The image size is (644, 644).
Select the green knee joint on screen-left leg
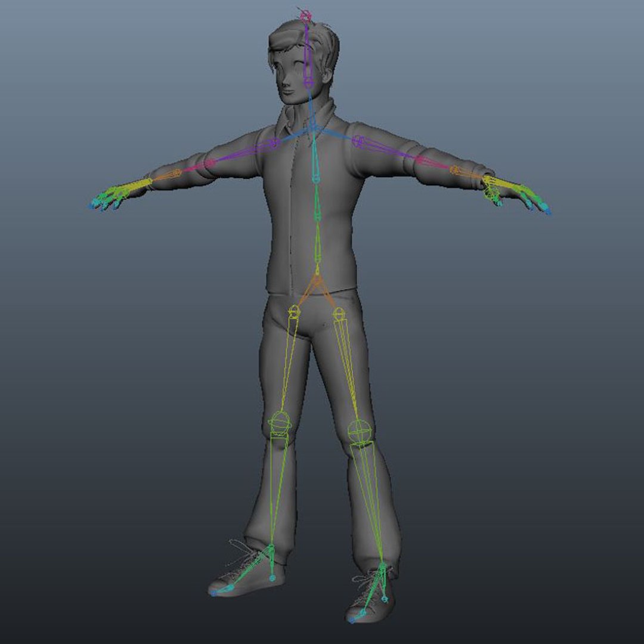pyautogui.click(x=280, y=423)
